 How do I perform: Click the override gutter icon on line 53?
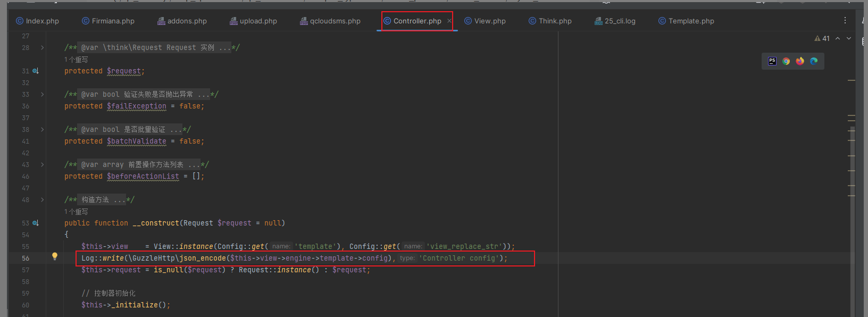click(36, 223)
